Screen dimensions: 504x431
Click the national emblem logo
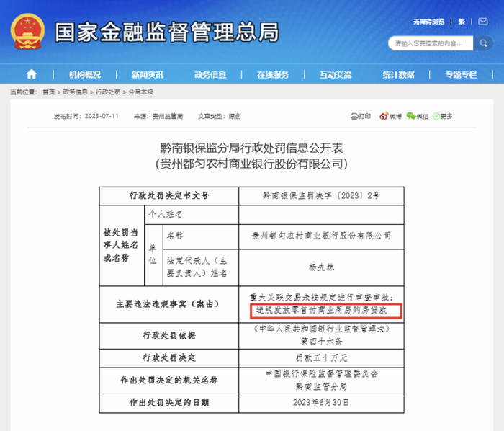click(x=27, y=31)
